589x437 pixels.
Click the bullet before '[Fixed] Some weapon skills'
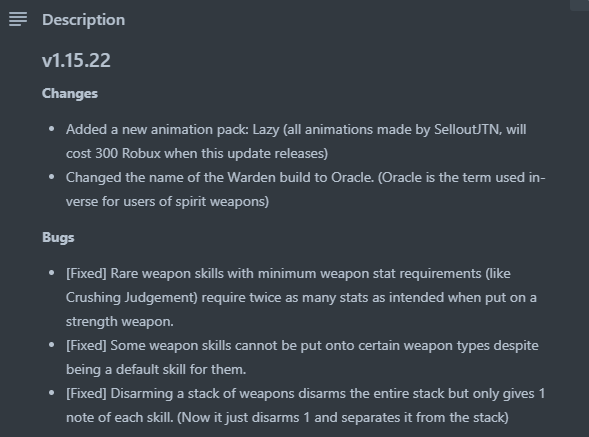click(x=52, y=345)
